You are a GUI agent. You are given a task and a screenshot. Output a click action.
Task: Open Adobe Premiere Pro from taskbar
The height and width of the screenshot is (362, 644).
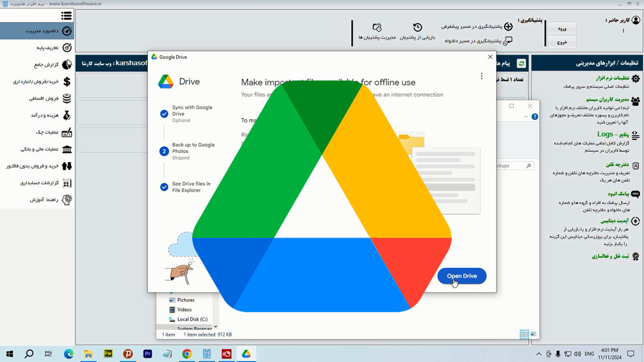(148, 354)
